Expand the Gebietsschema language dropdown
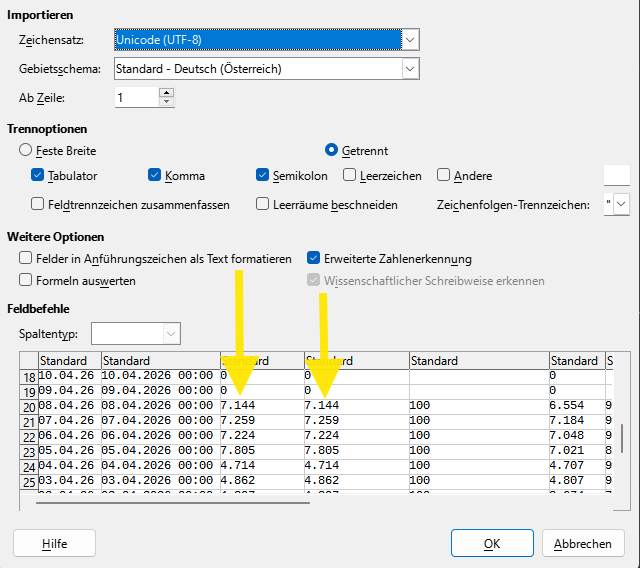The height and width of the screenshot is (568, 640). pos(409,69)
